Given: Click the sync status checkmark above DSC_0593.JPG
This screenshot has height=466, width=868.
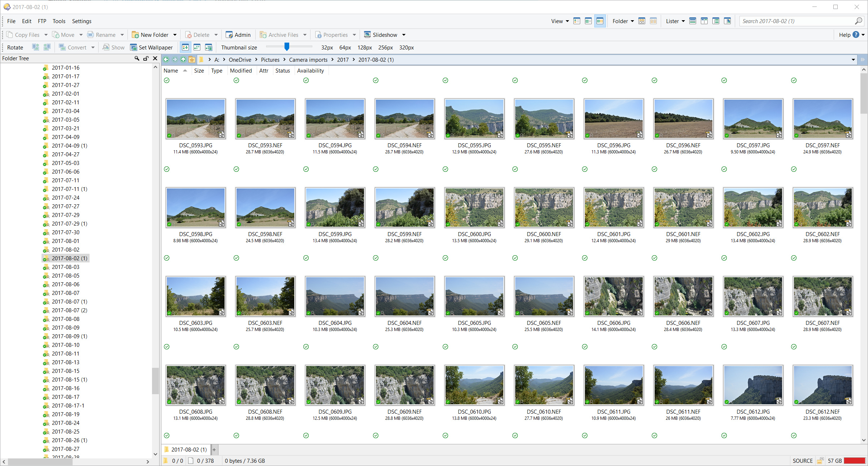Looking at the screenshot, I should (x=166, y=80).
